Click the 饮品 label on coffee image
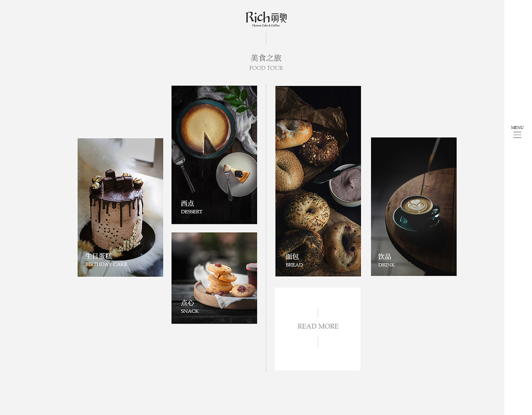 385,256
